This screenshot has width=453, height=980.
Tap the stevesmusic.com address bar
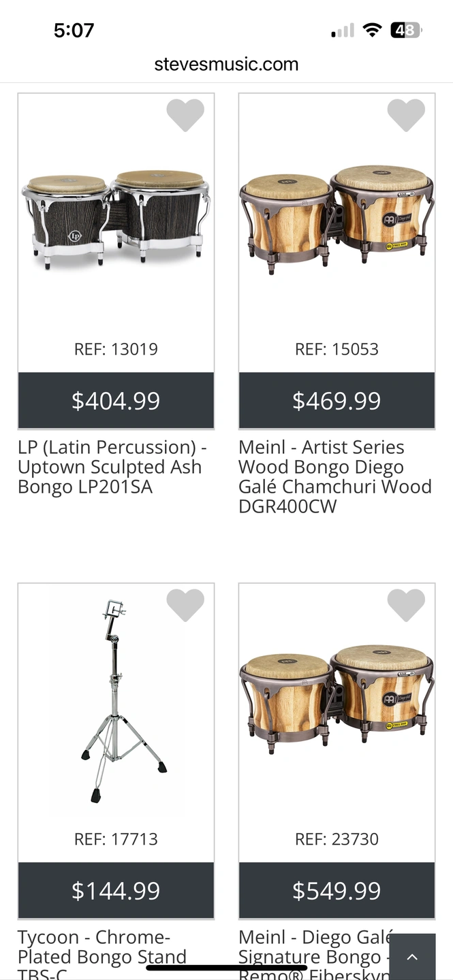[x=226, y=65]
